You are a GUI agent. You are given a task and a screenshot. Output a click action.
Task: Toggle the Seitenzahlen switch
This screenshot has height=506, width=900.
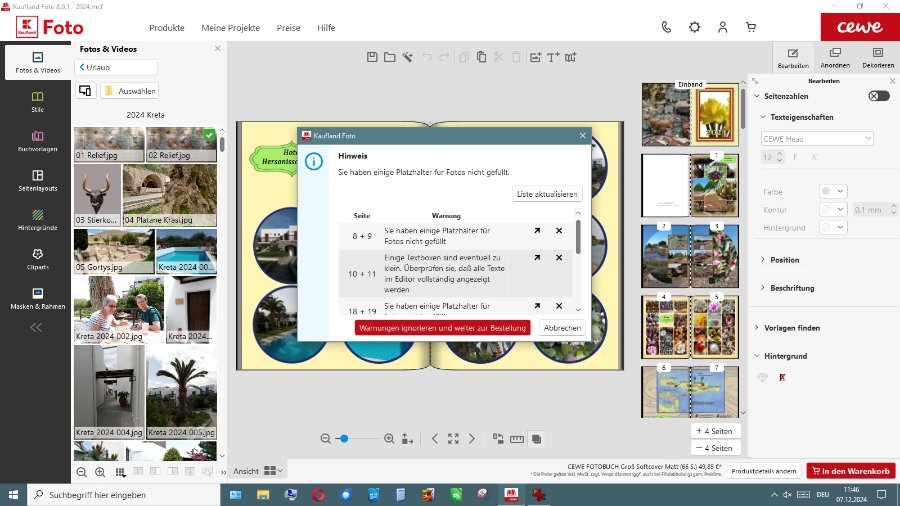point(878,96)
